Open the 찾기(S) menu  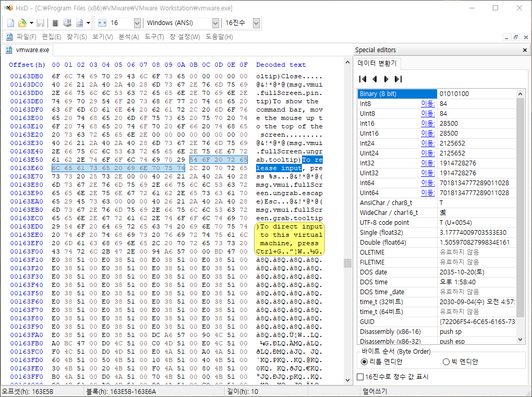77,37
